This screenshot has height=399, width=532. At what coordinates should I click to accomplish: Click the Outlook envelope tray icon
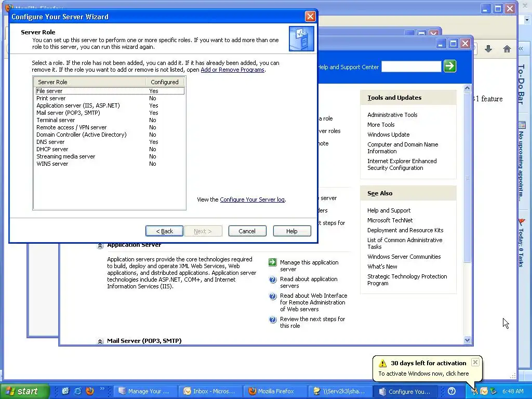[484, 392]
